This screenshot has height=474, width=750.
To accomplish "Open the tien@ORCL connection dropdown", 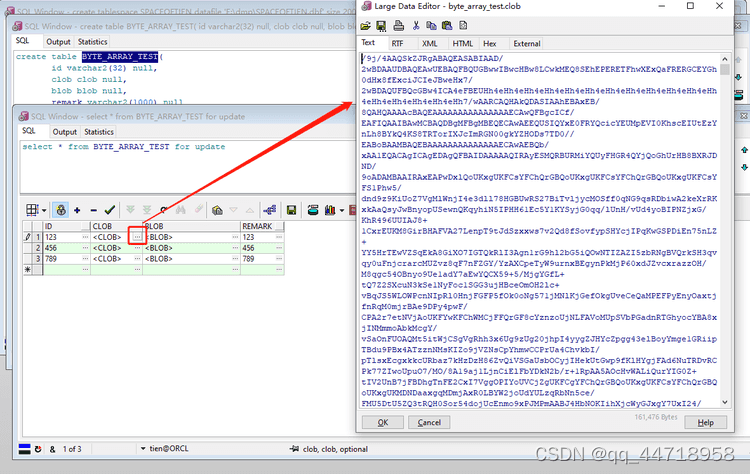I will (143, 449).
